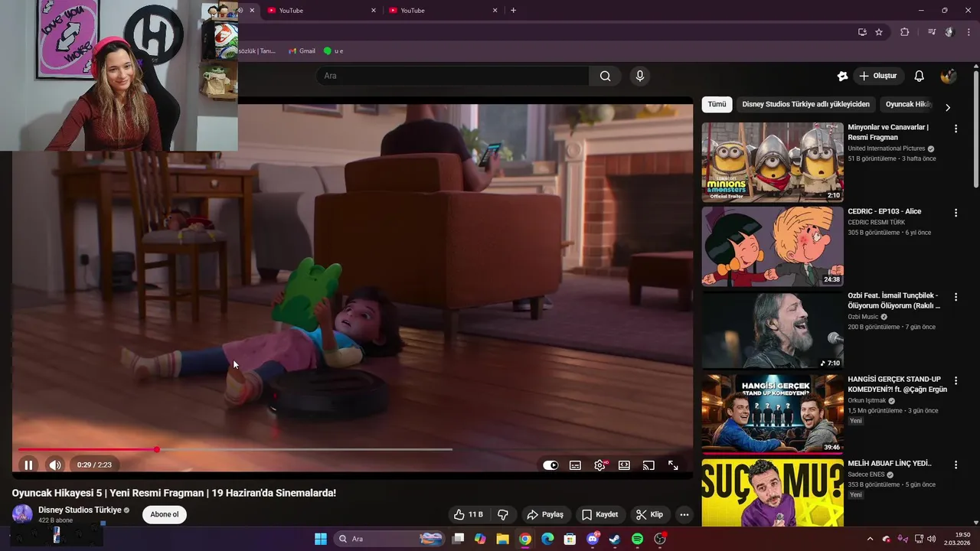Toggle the autoplay switch in player

pos(550,465)
